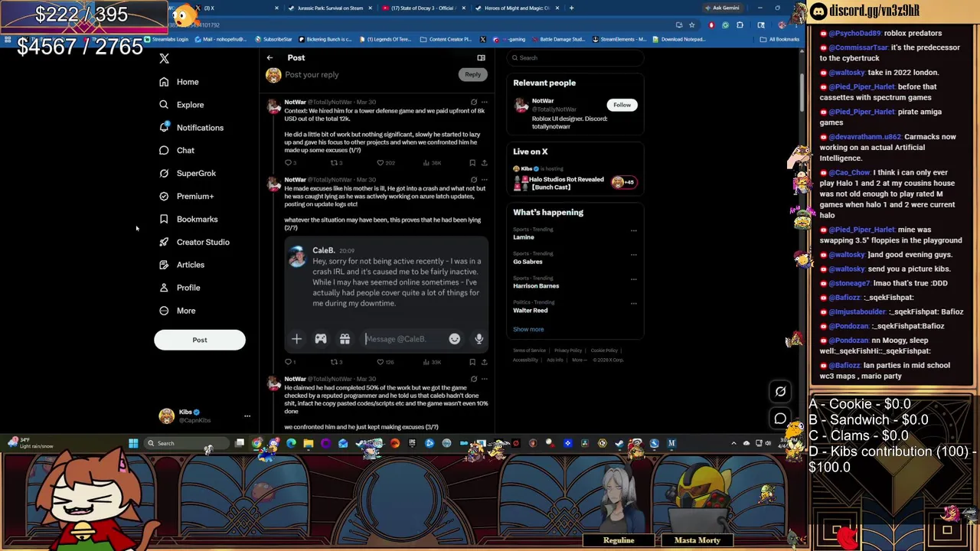Open account switcher dots beside Kibs
This screenshot has height=551, width=980.
tap(247, 416)
